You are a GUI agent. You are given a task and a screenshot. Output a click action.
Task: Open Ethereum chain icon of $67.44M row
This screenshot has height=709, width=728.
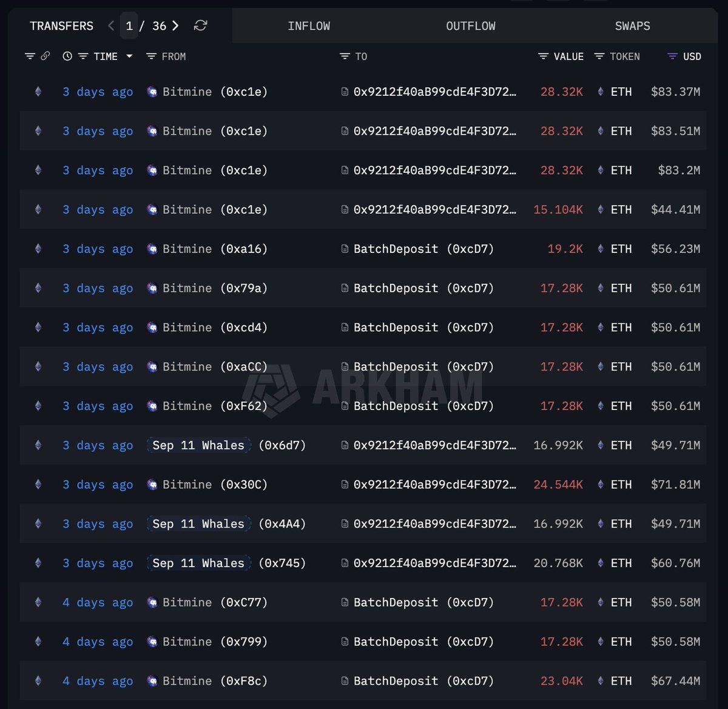click(x=38, y=680)
